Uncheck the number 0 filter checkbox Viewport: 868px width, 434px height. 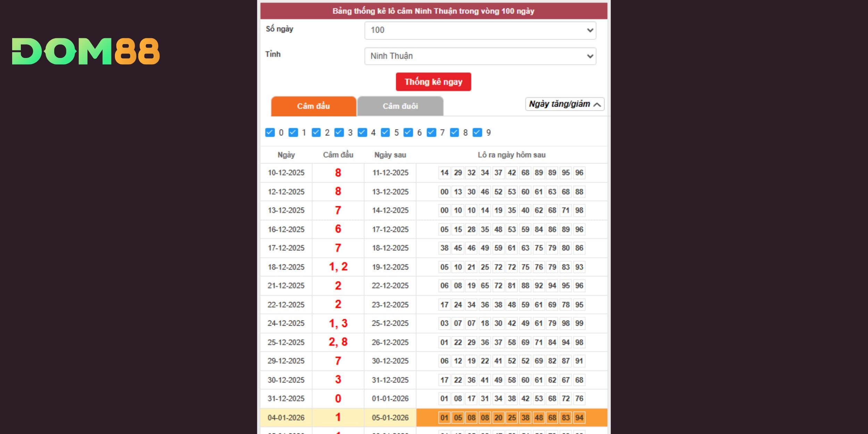click(271, 132)
